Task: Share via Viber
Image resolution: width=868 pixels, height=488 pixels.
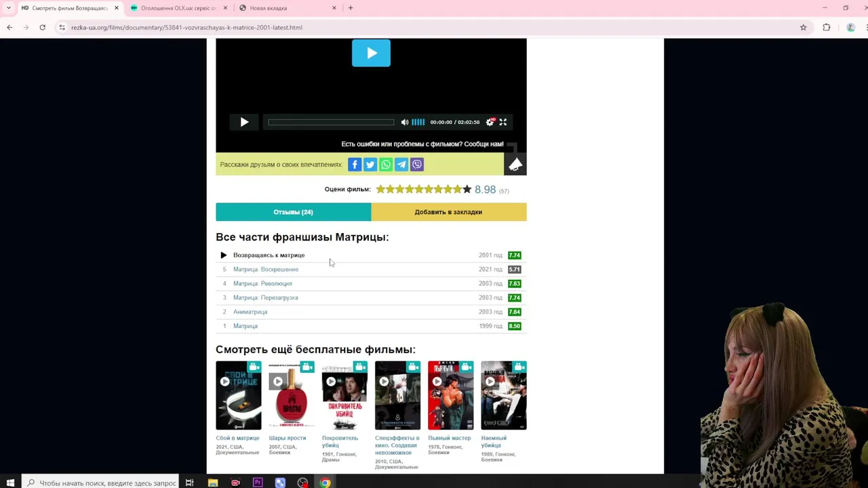Action: coord(417,165)
